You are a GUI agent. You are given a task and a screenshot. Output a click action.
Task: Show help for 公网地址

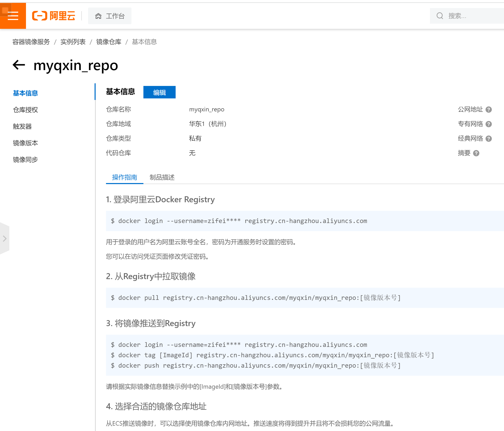(x=489, y=110)
